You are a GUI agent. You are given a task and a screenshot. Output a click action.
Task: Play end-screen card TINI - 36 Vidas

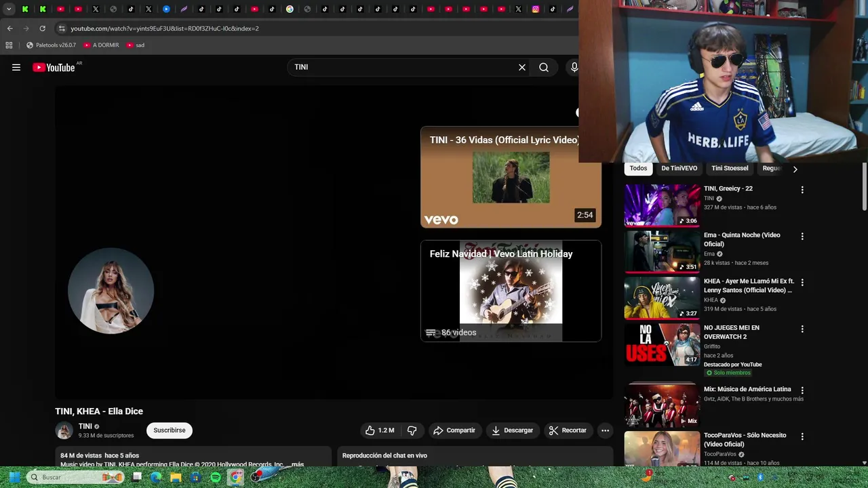pyautogui.click(x=511, y=177)
